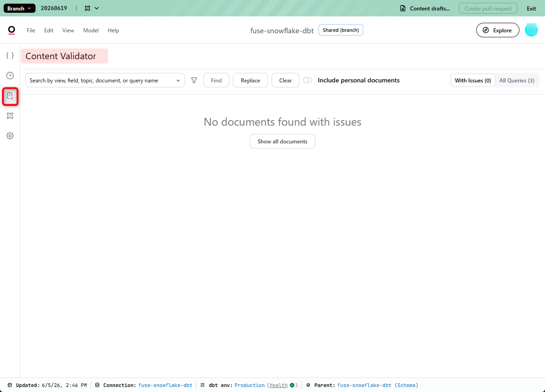This screenshot has height=392, width=545.
Task: Open the Production dbt env link
Action: (x=250, y=385)
